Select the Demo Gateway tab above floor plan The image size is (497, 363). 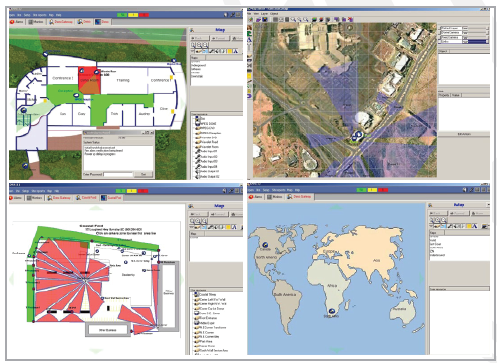click(61, 22)
